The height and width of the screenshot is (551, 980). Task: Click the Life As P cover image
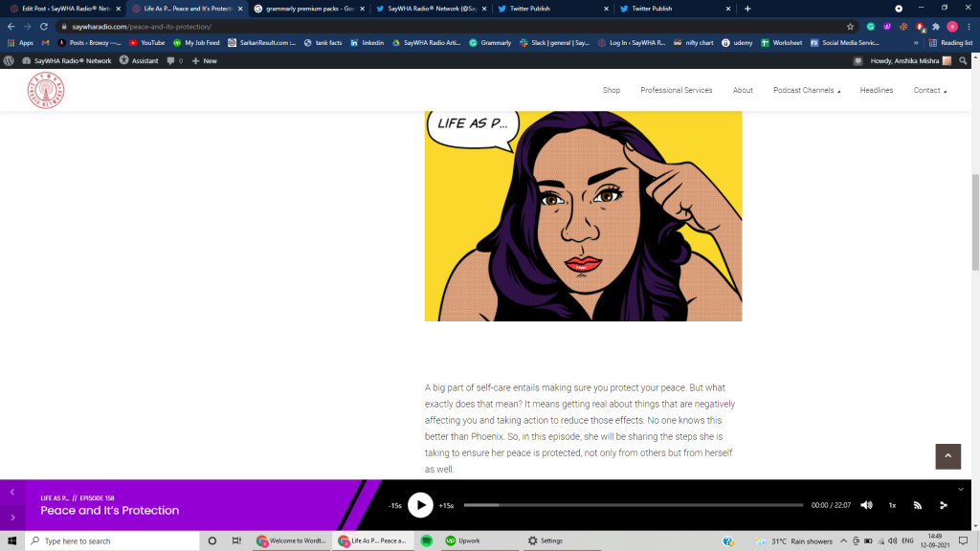pyautogui.click(x=583, y=216)
